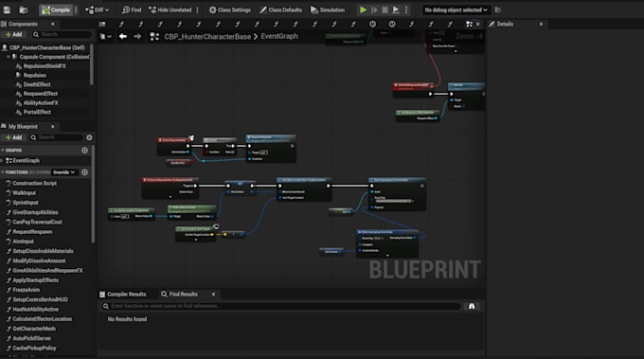Switch to the My Blueprint tab

23,127
